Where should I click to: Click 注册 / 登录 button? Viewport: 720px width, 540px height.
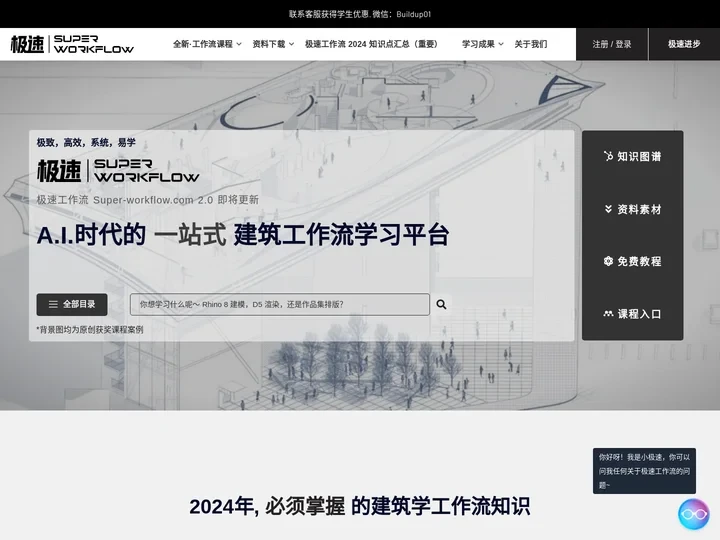point(612,44)
